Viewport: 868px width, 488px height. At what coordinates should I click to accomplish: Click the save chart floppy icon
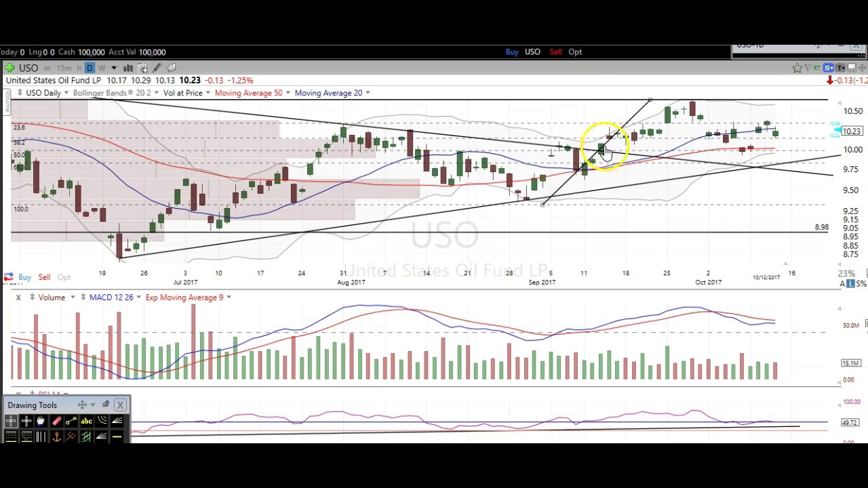(x=852, y=68)
